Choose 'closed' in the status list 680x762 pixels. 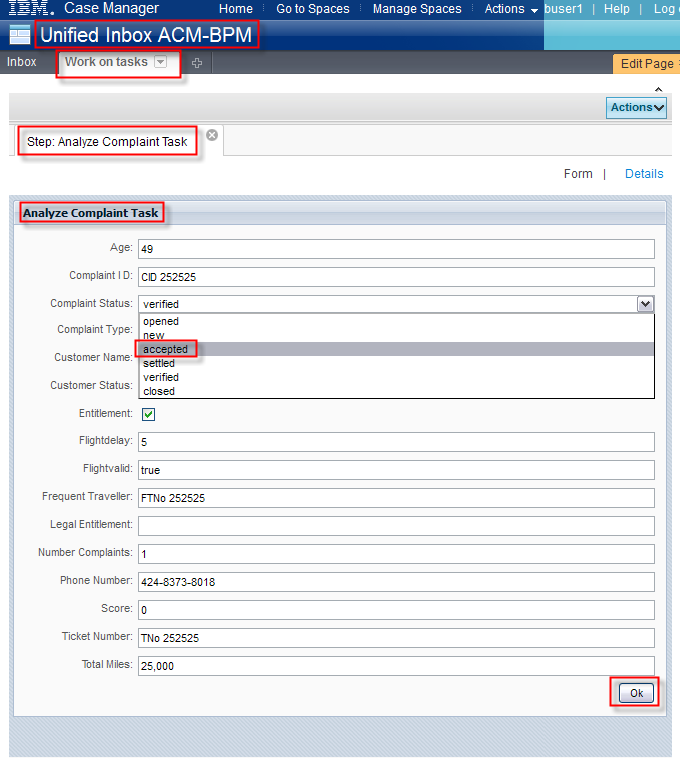396,391
